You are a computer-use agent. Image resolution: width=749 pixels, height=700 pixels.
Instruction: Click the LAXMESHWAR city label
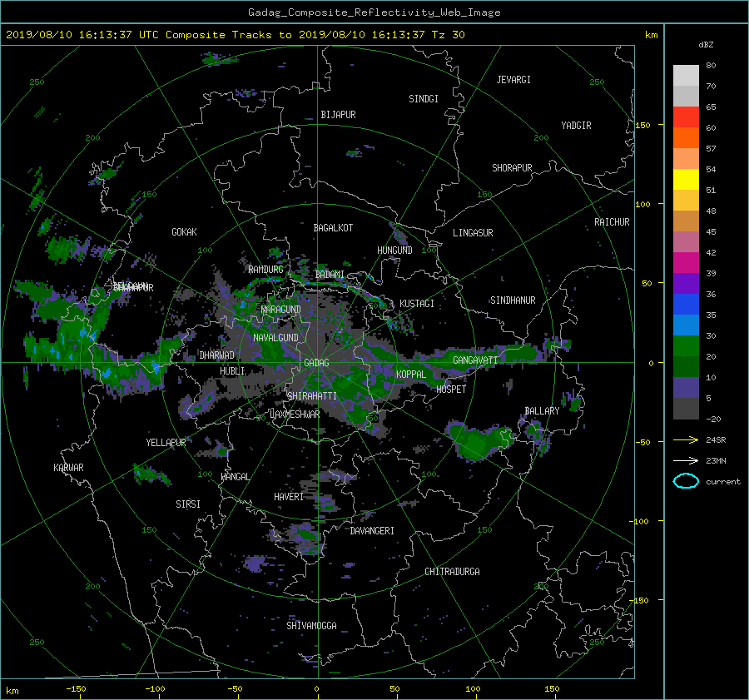click(295, 415)
